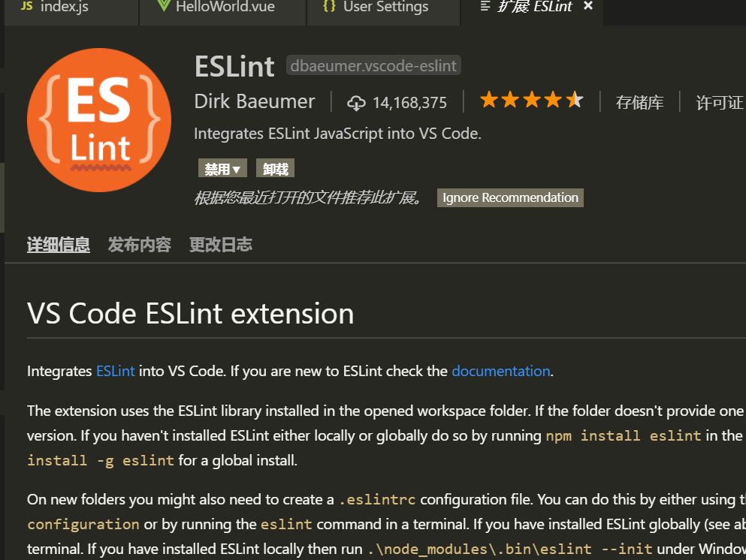Open the documentation hyperlink
This screenshot has height=560, width=746.
(501, 372)
